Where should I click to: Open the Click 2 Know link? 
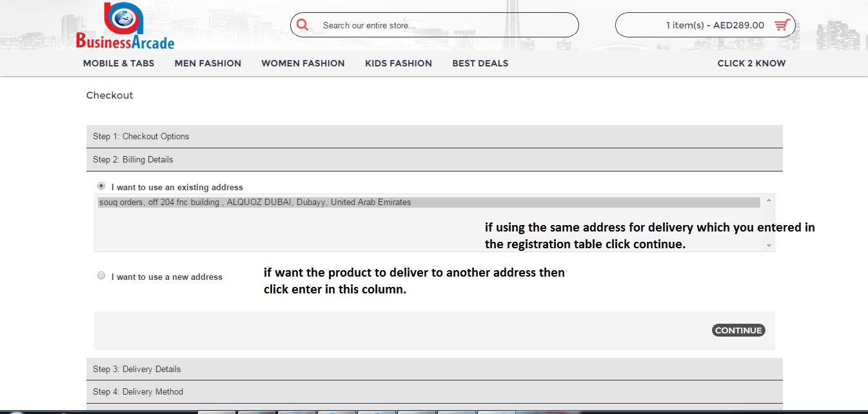(x=752, y=63)
